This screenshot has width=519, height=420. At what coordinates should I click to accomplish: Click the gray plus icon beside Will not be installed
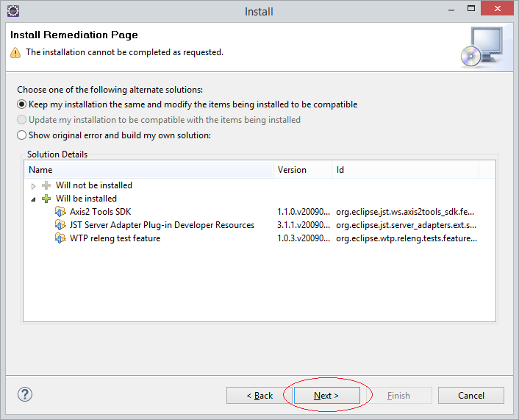(46, 185)
